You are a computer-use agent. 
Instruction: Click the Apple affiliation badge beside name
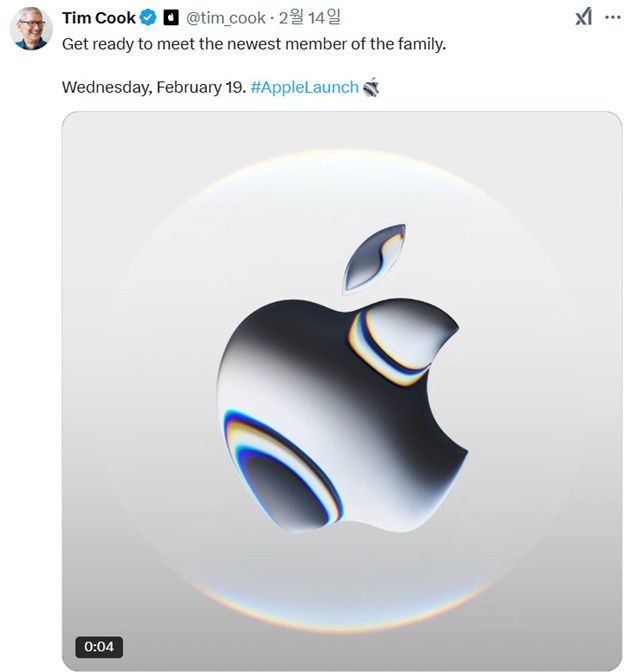(x=171, y=18)
